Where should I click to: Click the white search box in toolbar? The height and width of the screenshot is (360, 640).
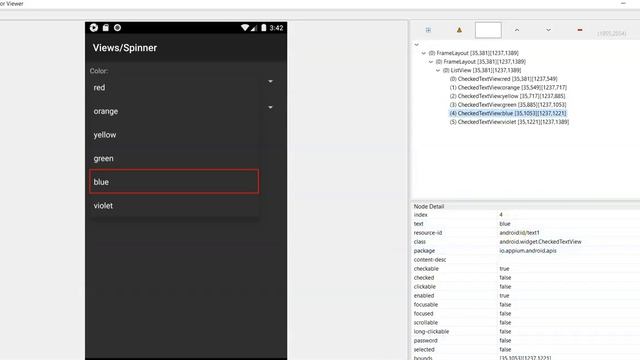point(488,30)
